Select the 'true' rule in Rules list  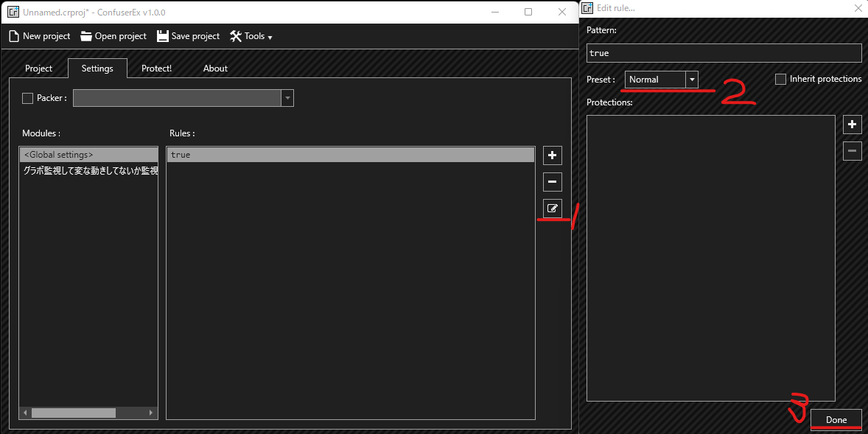351,155
